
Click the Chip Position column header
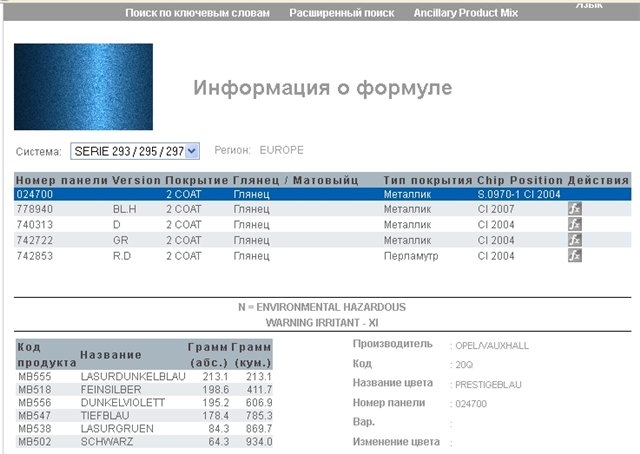[x=520, y=180]
